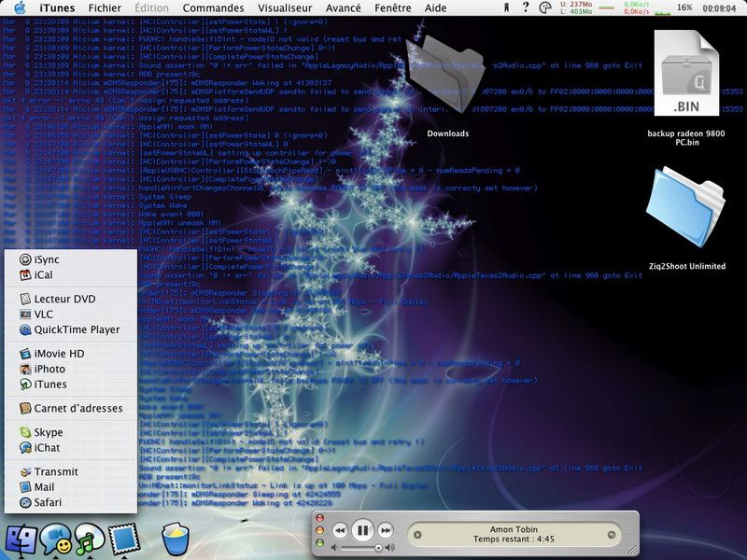747x560 pixels.
Task: Click the right circular arrow in iTunes display
Action: coord(612,535)
